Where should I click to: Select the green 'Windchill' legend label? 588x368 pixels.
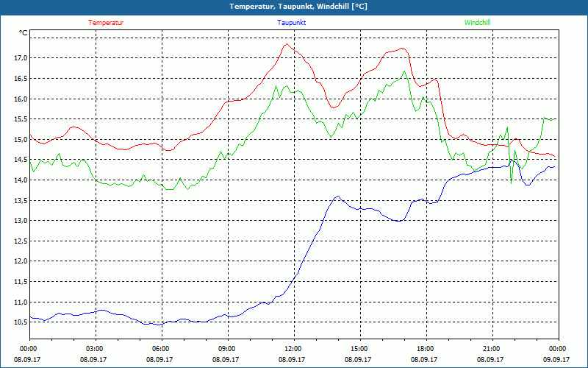(x=477, y=23)
